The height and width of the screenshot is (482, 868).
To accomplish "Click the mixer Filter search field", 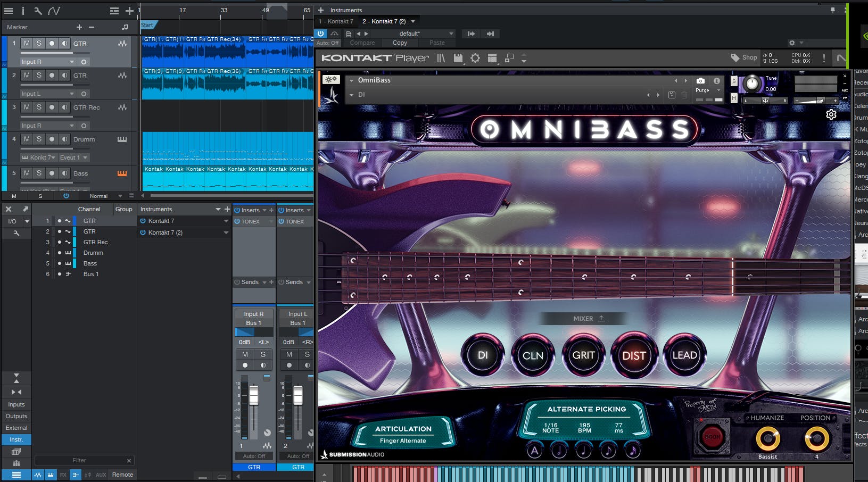I will point(80,460).
